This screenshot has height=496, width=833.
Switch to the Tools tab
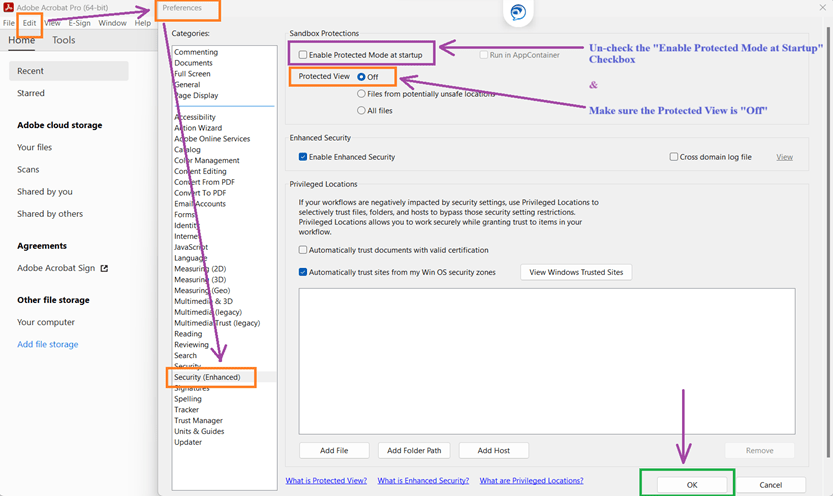63,40
